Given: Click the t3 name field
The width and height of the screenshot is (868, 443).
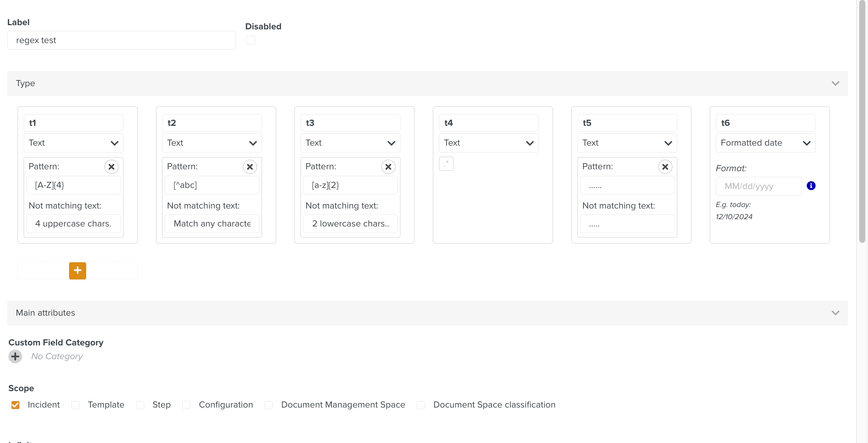Looking at the screenshot, I should click(x=350, y=123).
